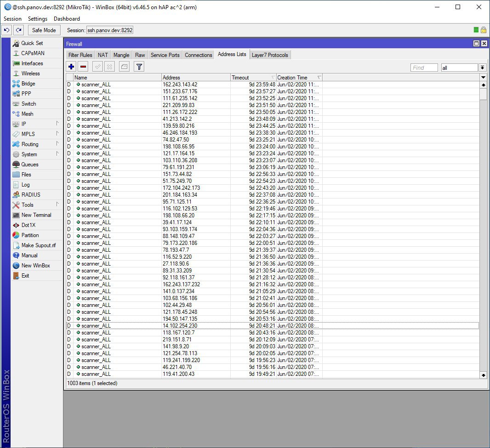Viewport: 490px width, 448px height.
Task: Sort by the Timeout column header
Action: pyautogui.click(x=253, y=78)
